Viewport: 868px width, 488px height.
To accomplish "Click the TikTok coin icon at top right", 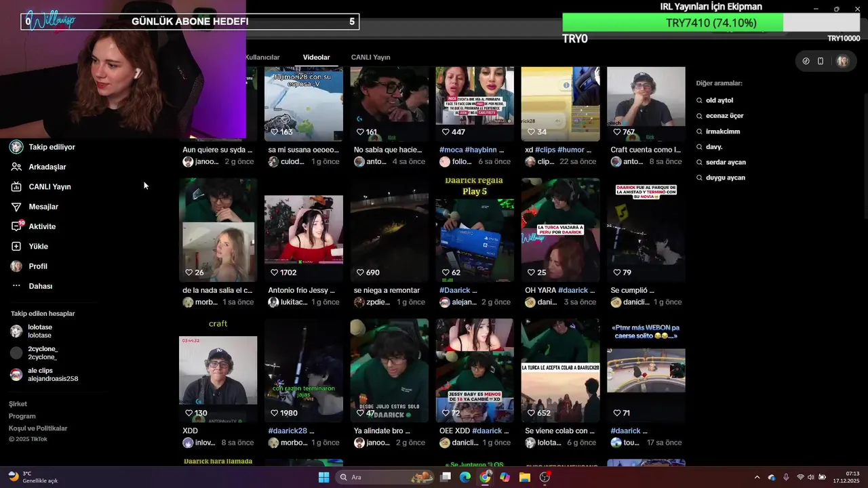I will 806,61.
